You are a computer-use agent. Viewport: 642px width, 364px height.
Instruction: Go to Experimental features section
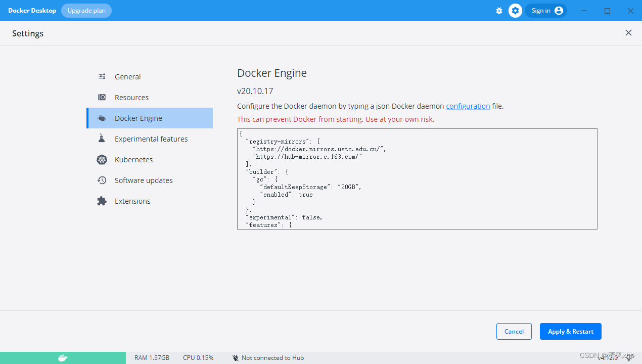pos(150,139)
